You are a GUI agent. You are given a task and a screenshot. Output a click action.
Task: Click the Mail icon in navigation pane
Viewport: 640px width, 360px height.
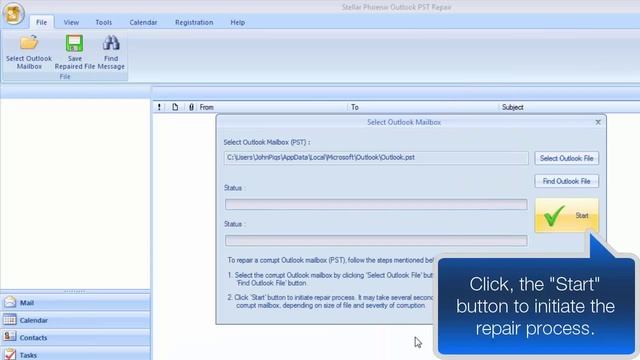click(10, 302)
